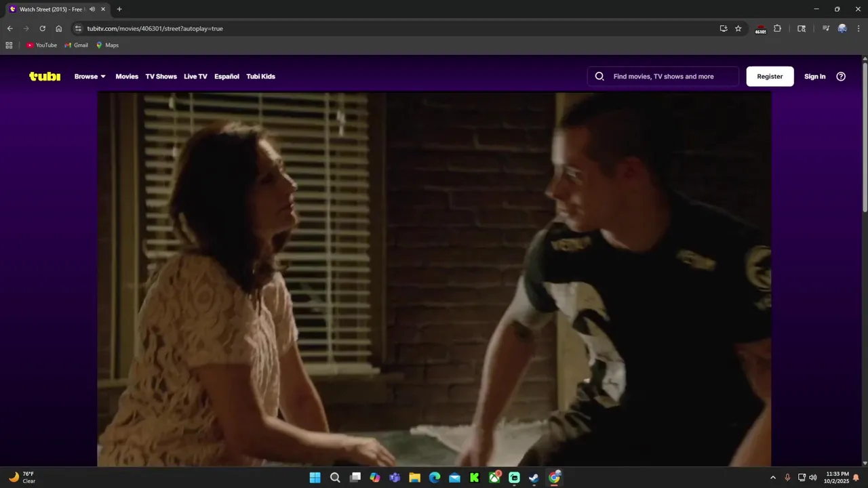This screenshot has height=488, width=868.
Task: Open Windows taskbar Search
Action: (x=335, y=478)
